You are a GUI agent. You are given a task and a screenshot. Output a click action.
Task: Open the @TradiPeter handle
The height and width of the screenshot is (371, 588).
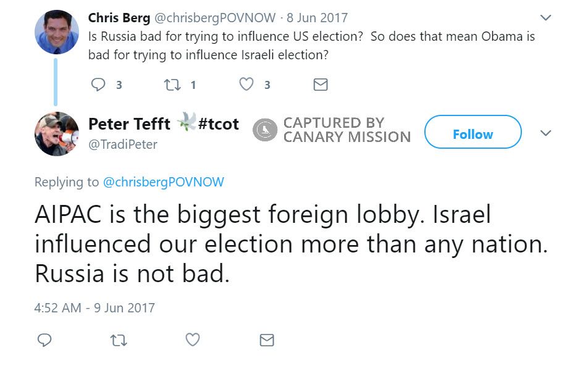(x=123, y=144)
